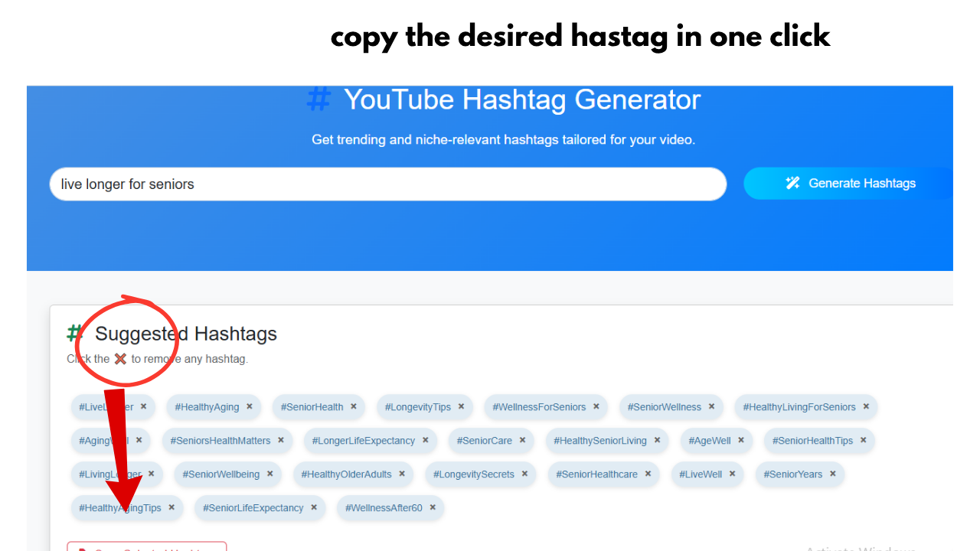Viewport: 980px width, 551px height.
Task: Click the magic wand icon on Generate button
Action: click(x=792, y=183)
